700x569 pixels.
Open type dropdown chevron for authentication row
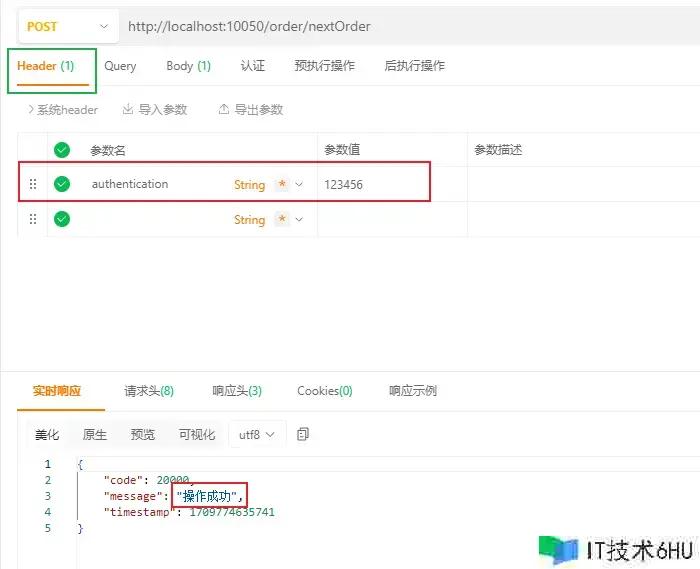click(x=299, y=184)
